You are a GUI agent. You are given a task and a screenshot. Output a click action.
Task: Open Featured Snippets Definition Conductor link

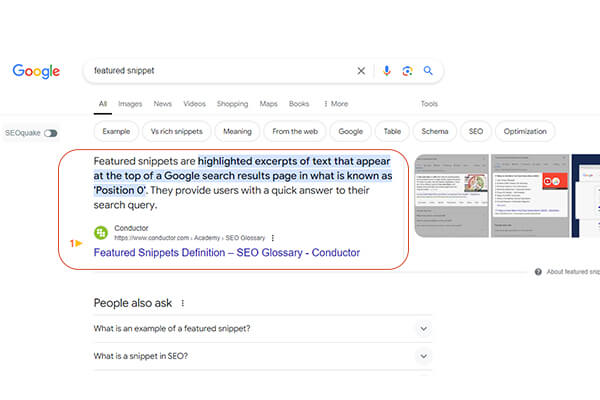pos(227,253)
